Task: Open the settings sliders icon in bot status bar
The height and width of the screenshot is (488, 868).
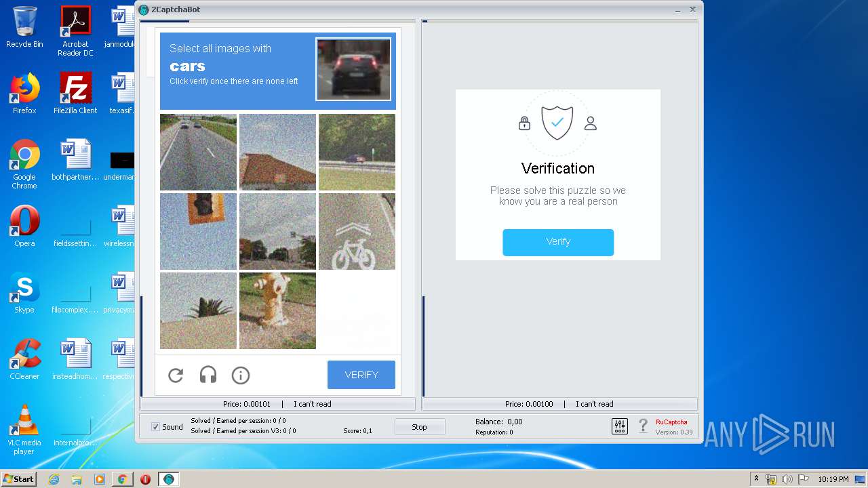Action: (x=620, y=426)
